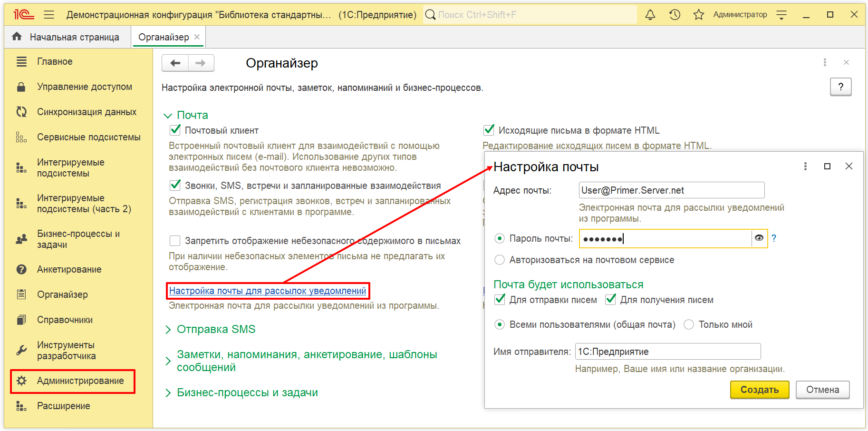This screenshot has height=431, width=868.
Task: Close the Органайзер tab
Action: [197, 37]
